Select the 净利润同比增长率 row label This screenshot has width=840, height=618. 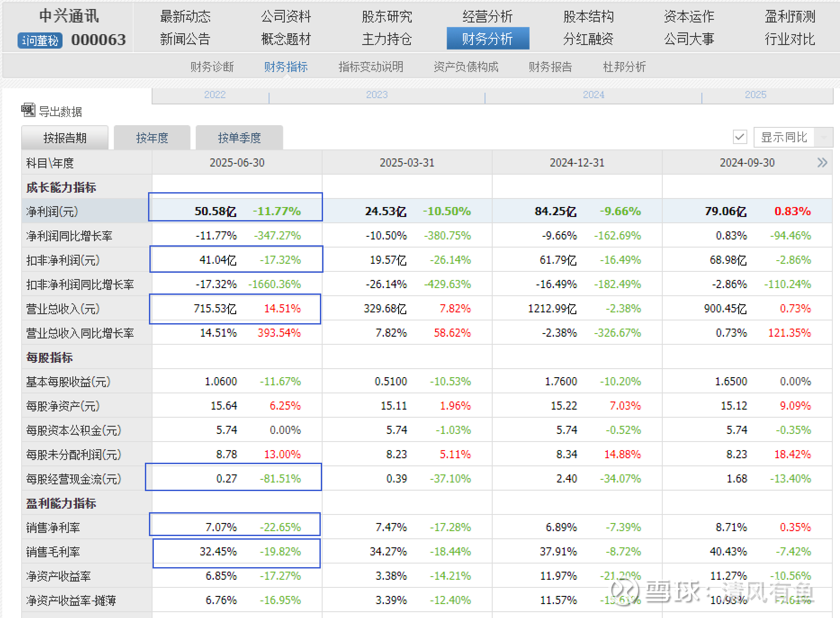[69, 236]
